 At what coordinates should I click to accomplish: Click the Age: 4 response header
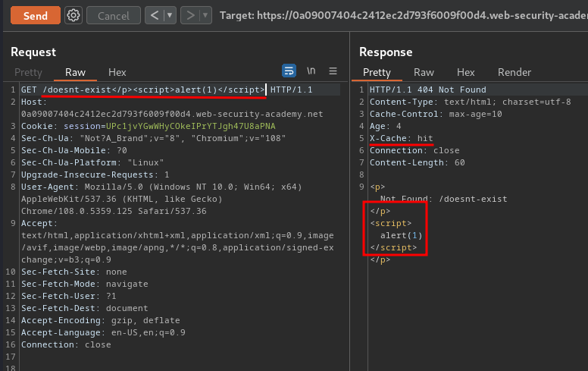click(386, 126)
